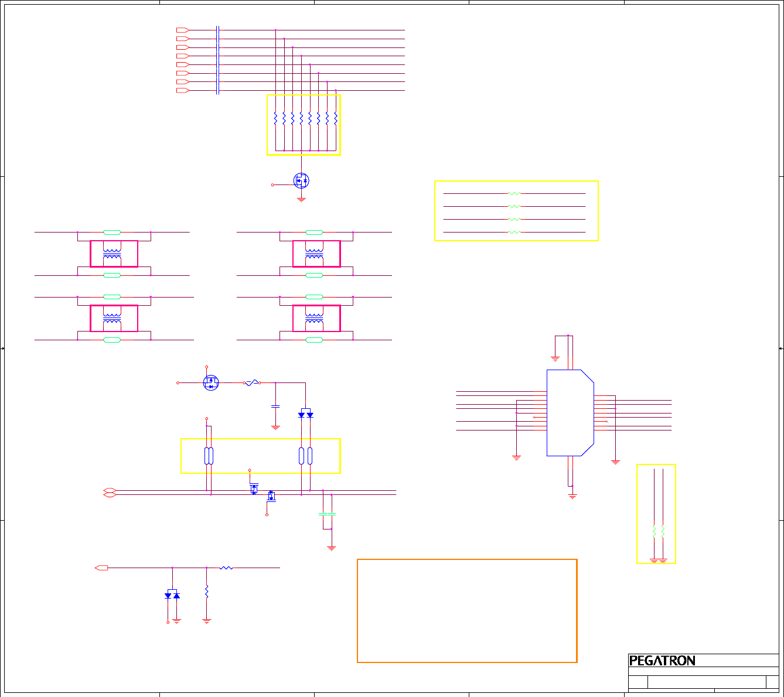Click the yellow box with four horizontal green resistors
784x697 pixels.
516,211
